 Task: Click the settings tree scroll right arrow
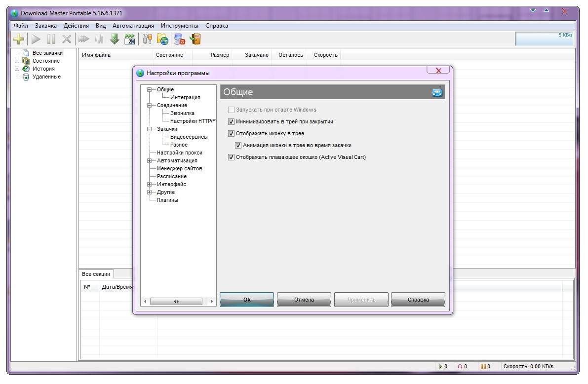pos(211,301)
